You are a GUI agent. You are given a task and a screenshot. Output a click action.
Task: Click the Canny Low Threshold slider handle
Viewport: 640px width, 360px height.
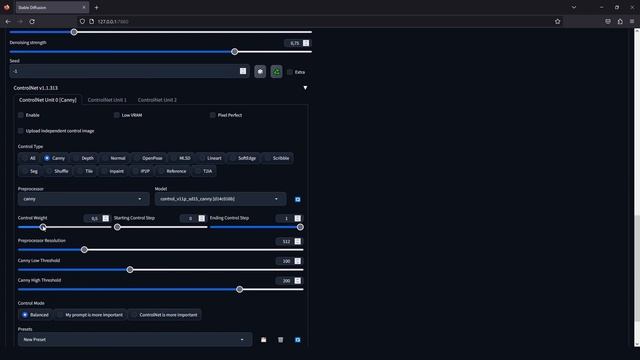(130, 269)
